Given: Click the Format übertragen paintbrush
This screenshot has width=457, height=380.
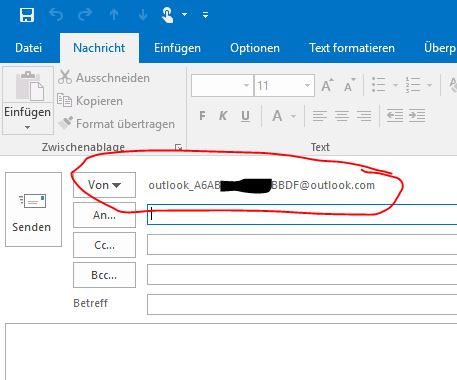Looking at the screenshot, I should coord(65,123).
